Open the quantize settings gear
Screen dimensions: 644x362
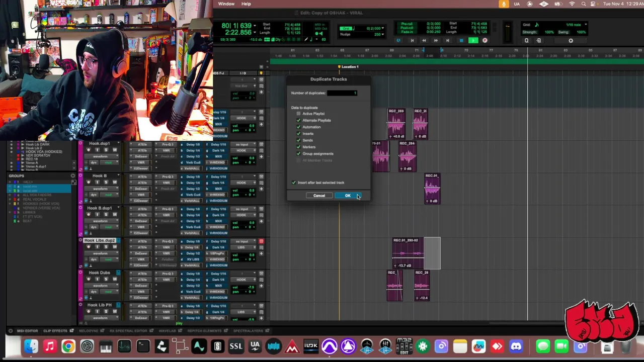571,41
